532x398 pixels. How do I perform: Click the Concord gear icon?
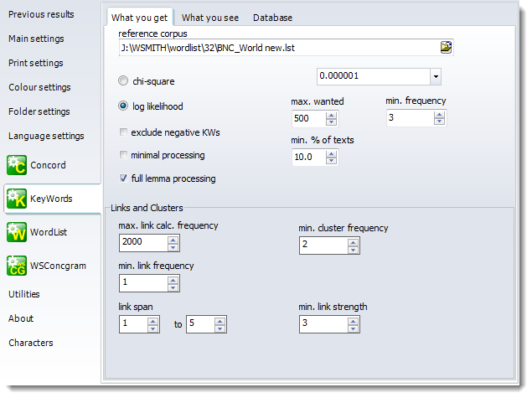(16, 165)
